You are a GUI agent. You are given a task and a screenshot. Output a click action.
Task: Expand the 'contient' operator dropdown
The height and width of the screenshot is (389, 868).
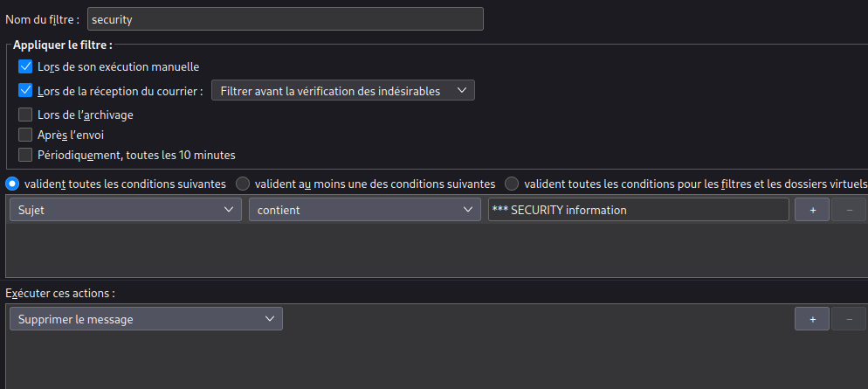(x=362, y=210)
